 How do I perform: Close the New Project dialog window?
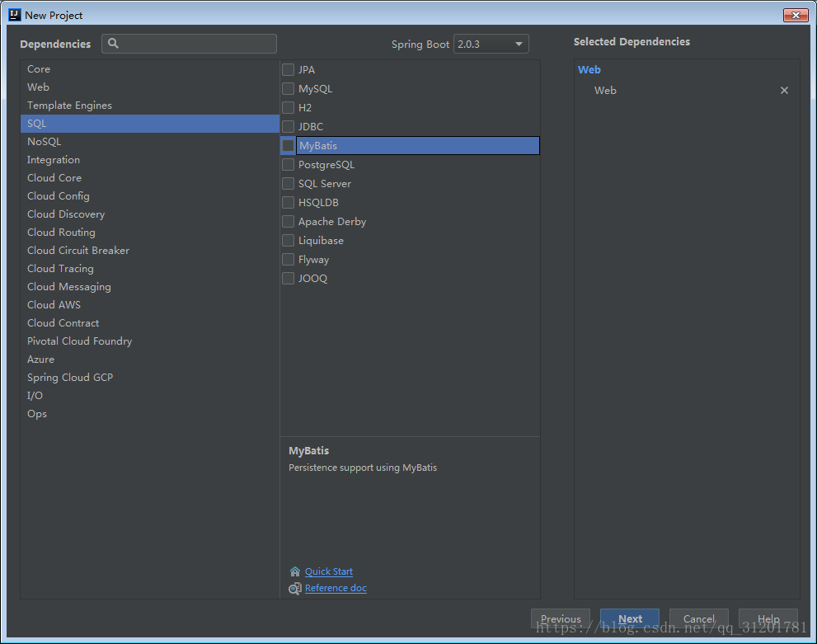(796, 15)
